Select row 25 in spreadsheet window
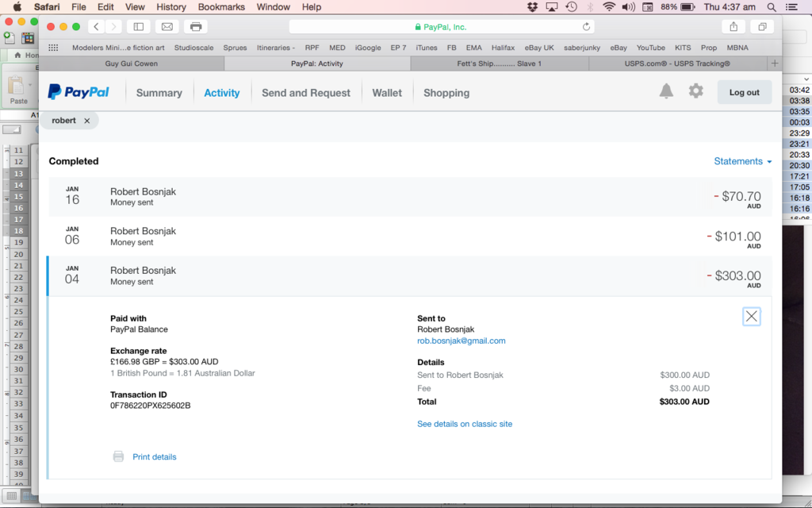 pyautogui.click(x=19, y=311)
